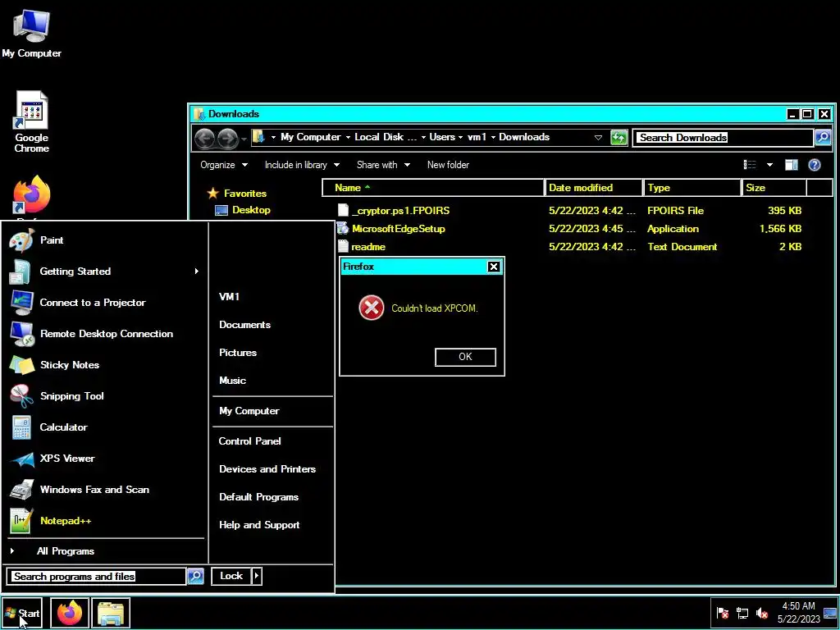The image size is (840, 630).
Task: Open XPS Viewer
Action: point(106,458)
